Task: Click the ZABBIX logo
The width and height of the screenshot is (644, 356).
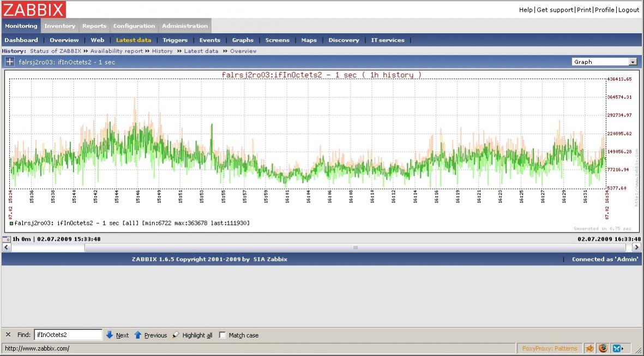Action: tap(34, 9)
